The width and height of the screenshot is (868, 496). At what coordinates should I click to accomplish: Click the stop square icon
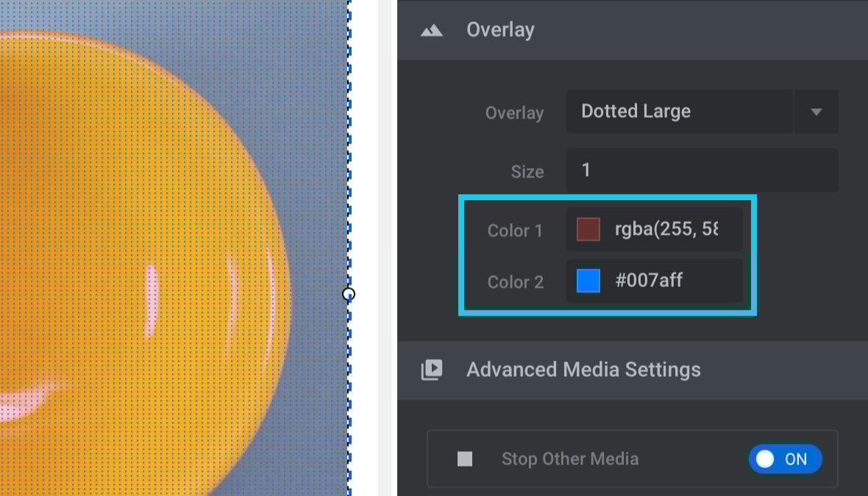point(465,459)
